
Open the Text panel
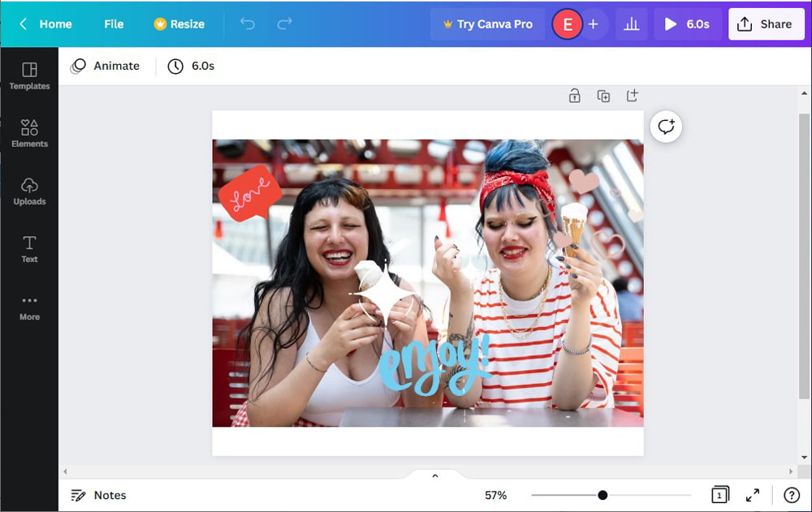pos(29,249)
